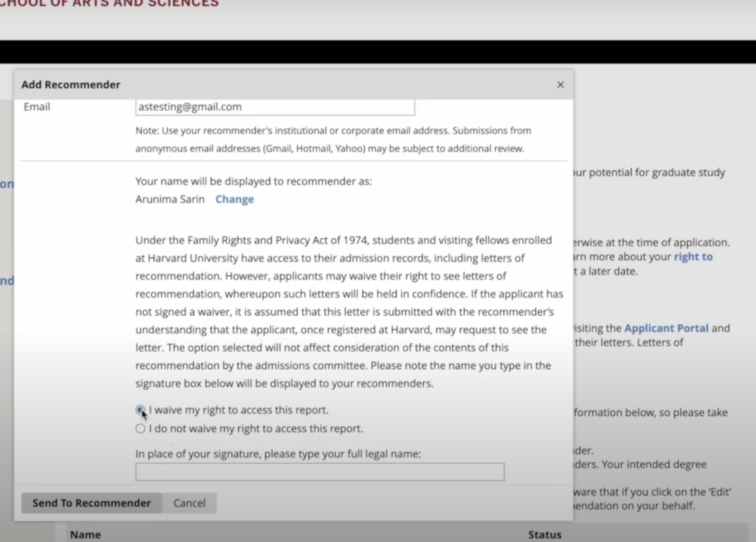Select 'I waive my right' radio button
This screenshot has height=542, width=756.
coord(140,410)
